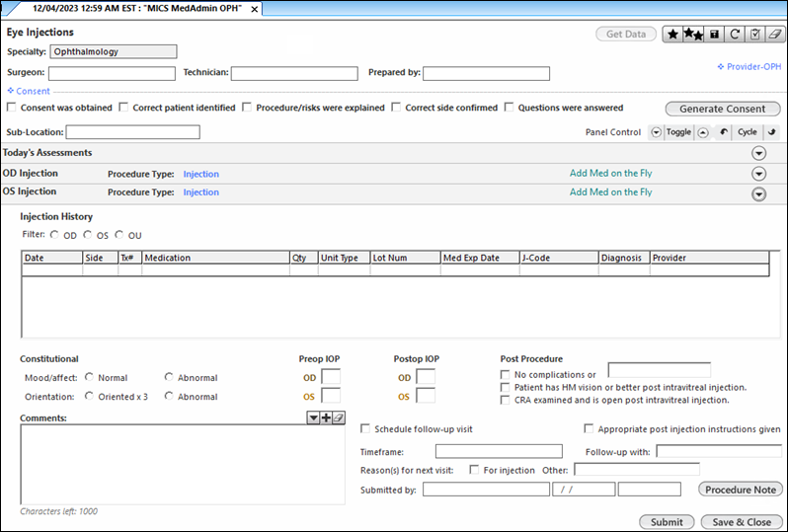Click the Sub-Location input field

pos(133,132)
